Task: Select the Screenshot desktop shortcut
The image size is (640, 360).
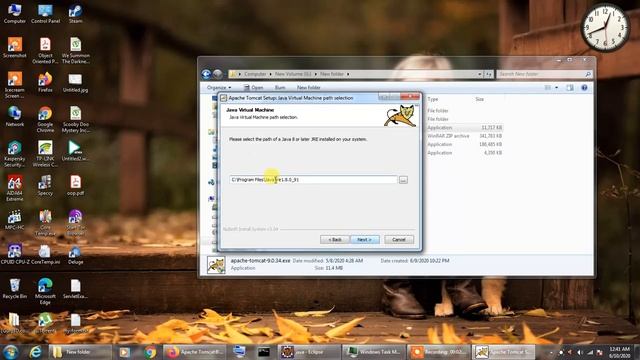Action: 15,47
